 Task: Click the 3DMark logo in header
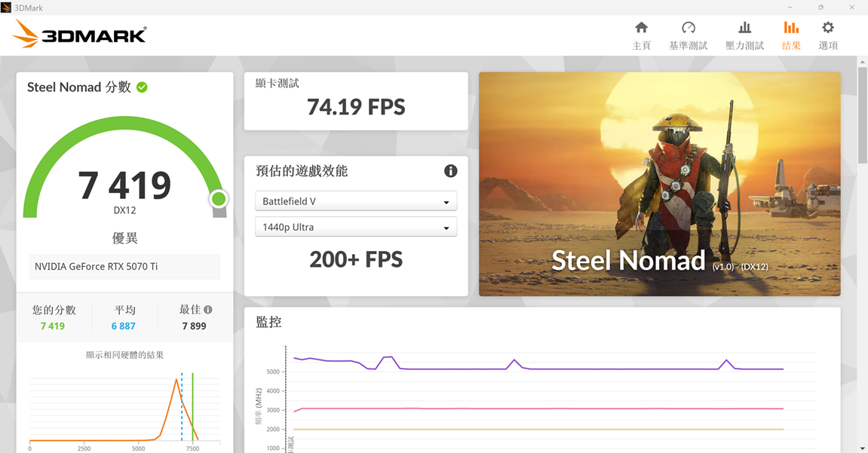(x=79, y=34)
